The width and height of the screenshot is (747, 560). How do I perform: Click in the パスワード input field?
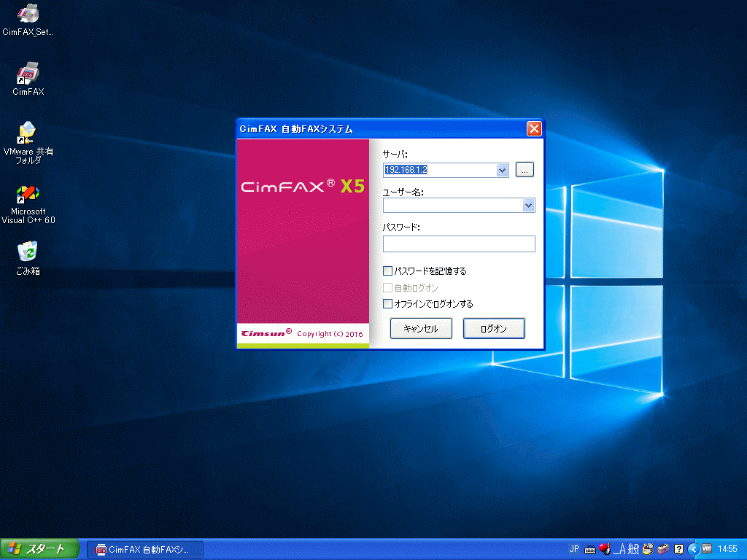459,244
